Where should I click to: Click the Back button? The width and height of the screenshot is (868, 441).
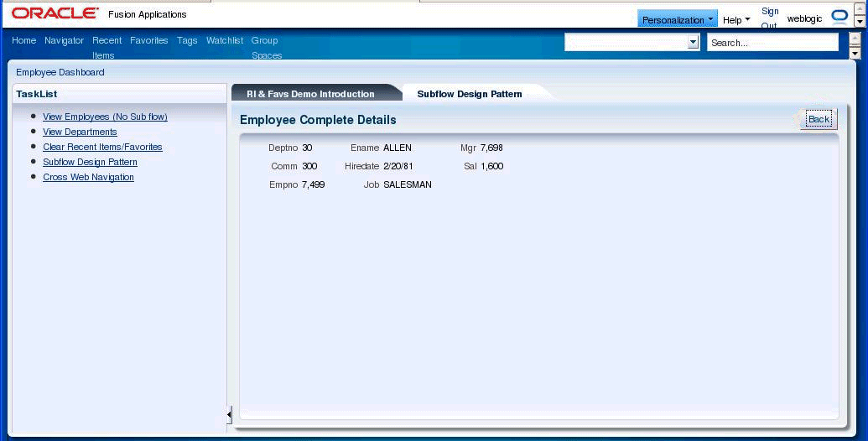coord(819,119)
